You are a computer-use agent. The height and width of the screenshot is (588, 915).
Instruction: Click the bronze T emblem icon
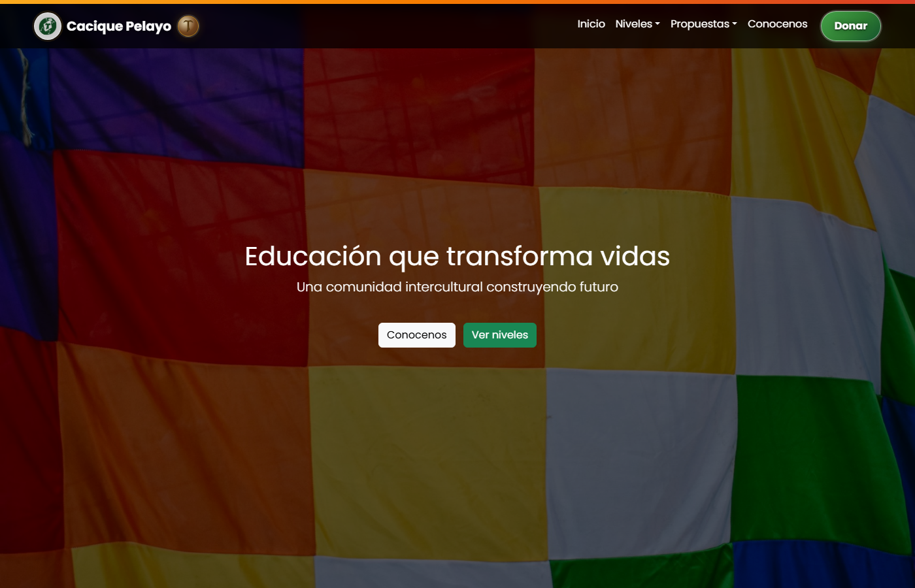point(188,26)
